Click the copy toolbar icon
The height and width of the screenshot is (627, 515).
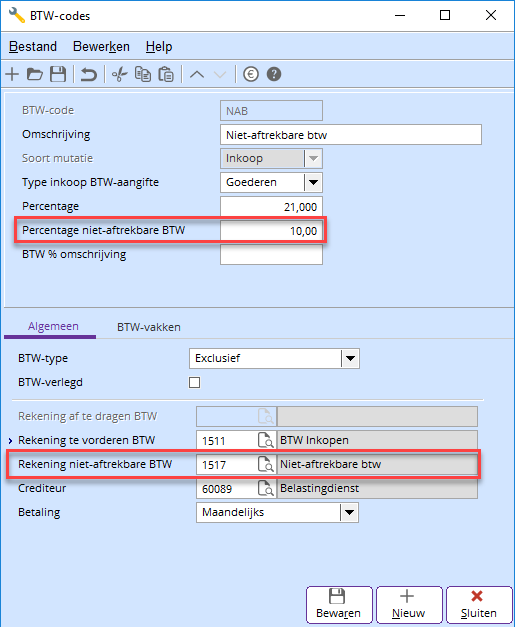coord(143,74)
